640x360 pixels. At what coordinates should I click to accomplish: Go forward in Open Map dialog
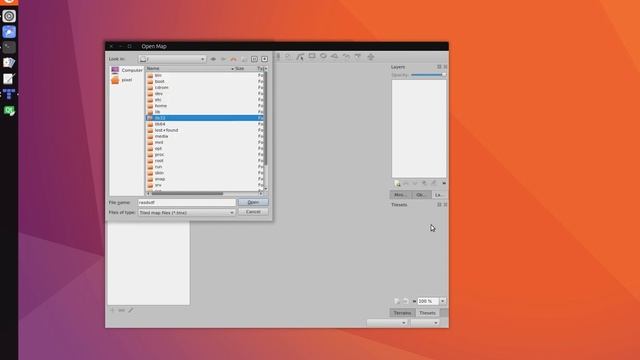pos(223,59)
